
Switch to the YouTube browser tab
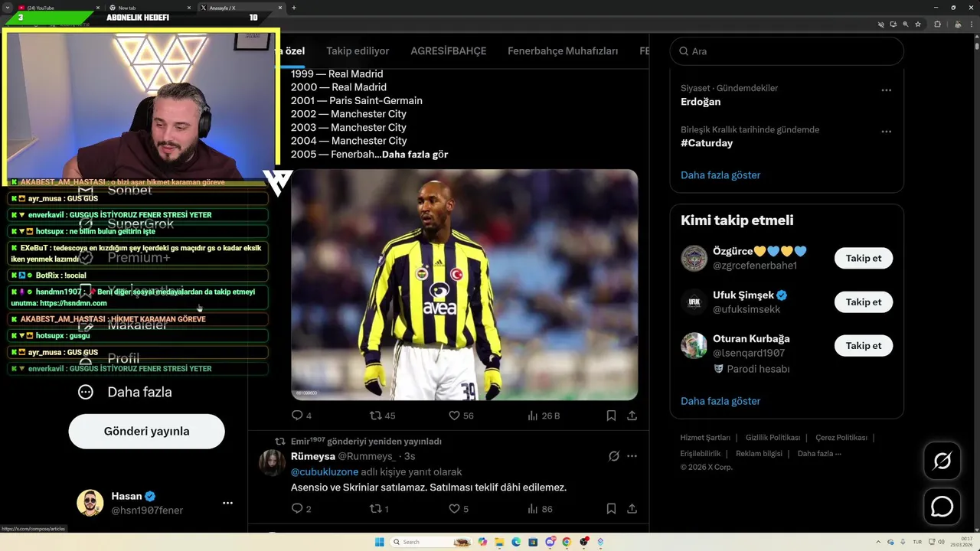pyautogui.click(x=57, y=8)
